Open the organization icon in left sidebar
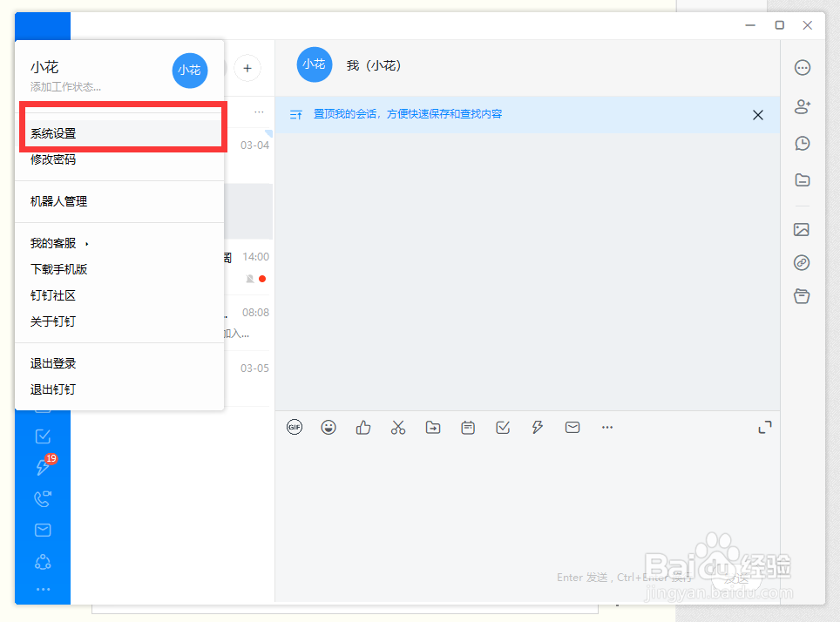This screenshot has height=622, width=840. point(43,562)
